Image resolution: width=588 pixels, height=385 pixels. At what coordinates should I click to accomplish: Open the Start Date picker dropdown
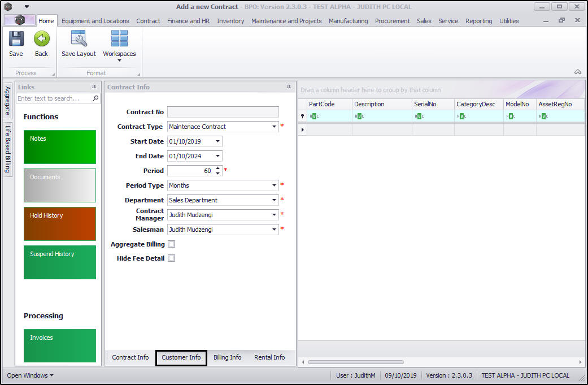pos(218,141)
